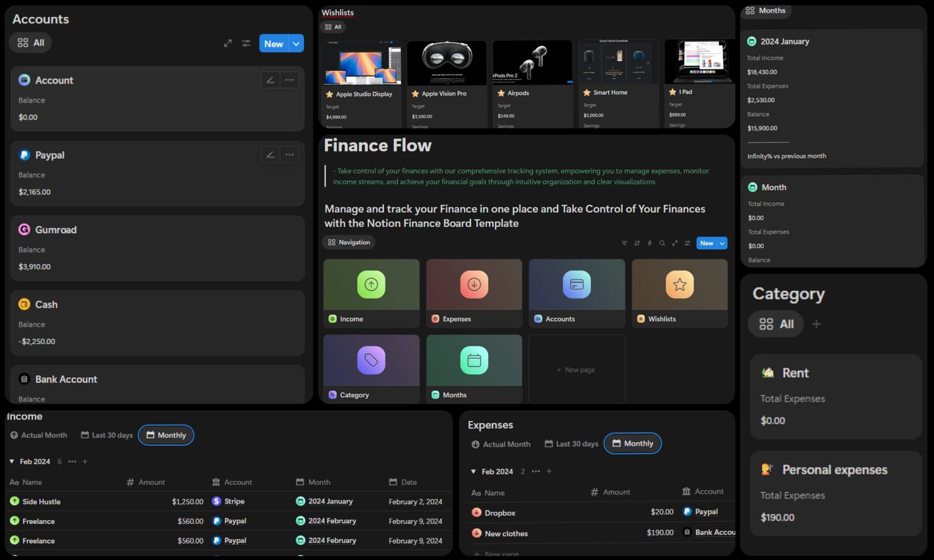Open Accounts database in full page view
This screenshot has width=934, height=560.
228,43
